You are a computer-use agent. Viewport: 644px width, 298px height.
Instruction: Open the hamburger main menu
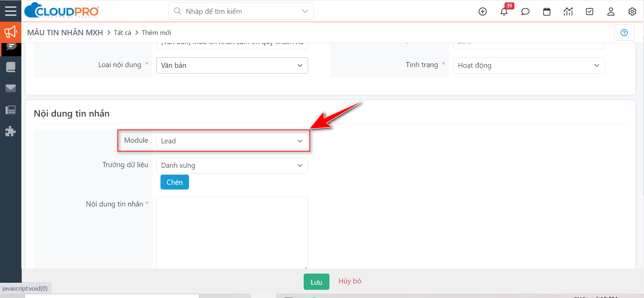click(11, 11)
